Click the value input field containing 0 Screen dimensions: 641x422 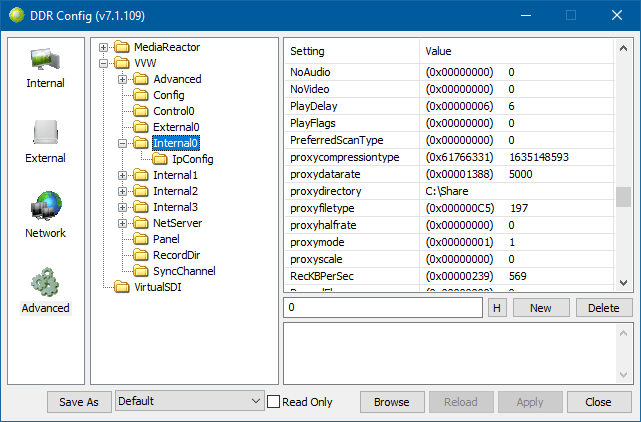click(x=383, y=308)
